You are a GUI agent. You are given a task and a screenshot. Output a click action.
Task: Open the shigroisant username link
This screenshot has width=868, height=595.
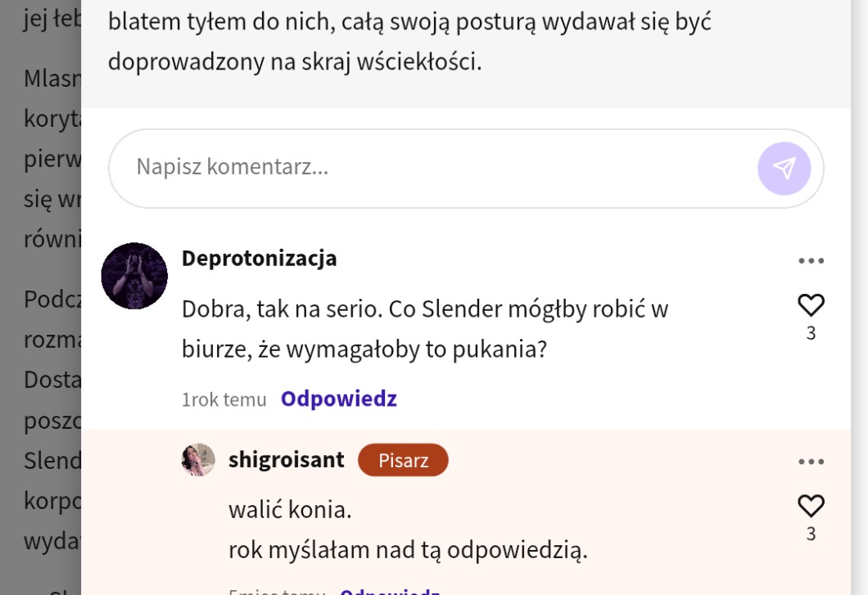(x=287, y=460)
